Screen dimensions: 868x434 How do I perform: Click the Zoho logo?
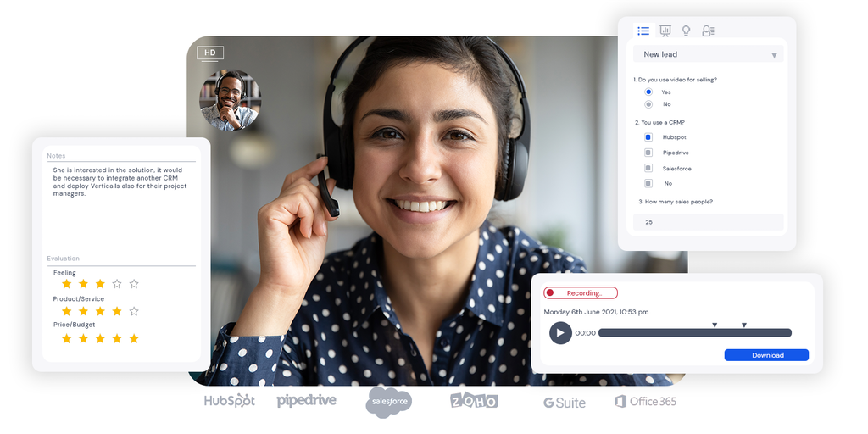pyautogui.click(x=475, y=401)
